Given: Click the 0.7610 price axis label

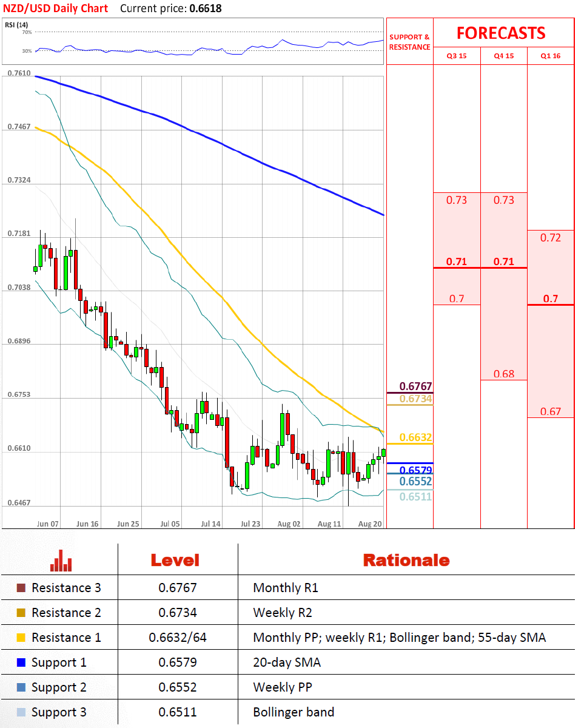Looking at the screenshot, I should coord(19,73).
